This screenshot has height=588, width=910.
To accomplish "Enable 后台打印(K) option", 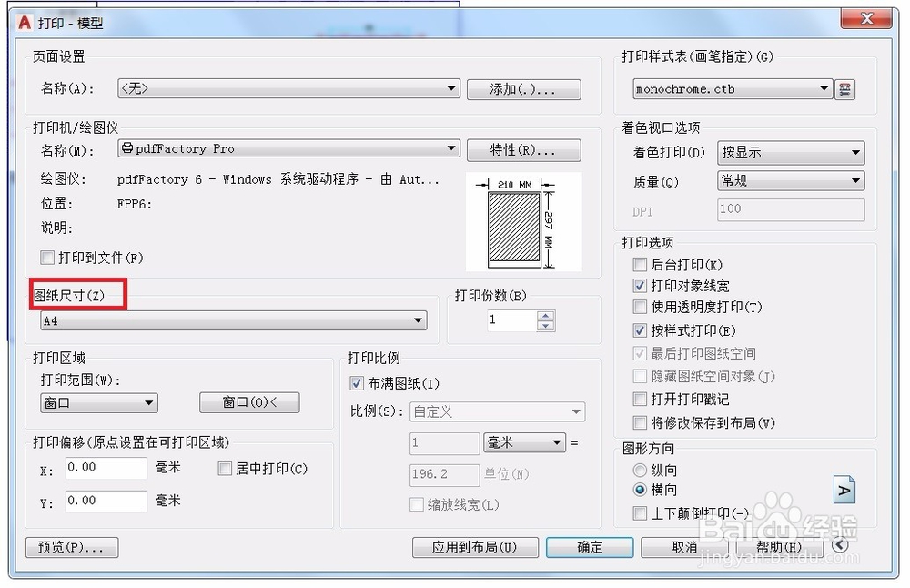I will click(x=640, y=265).
